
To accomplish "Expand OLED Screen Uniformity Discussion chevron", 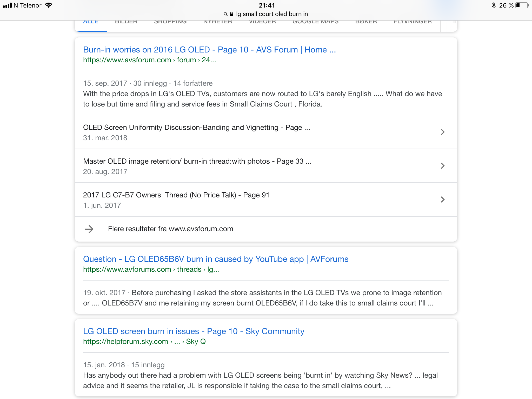I will 443,132.
